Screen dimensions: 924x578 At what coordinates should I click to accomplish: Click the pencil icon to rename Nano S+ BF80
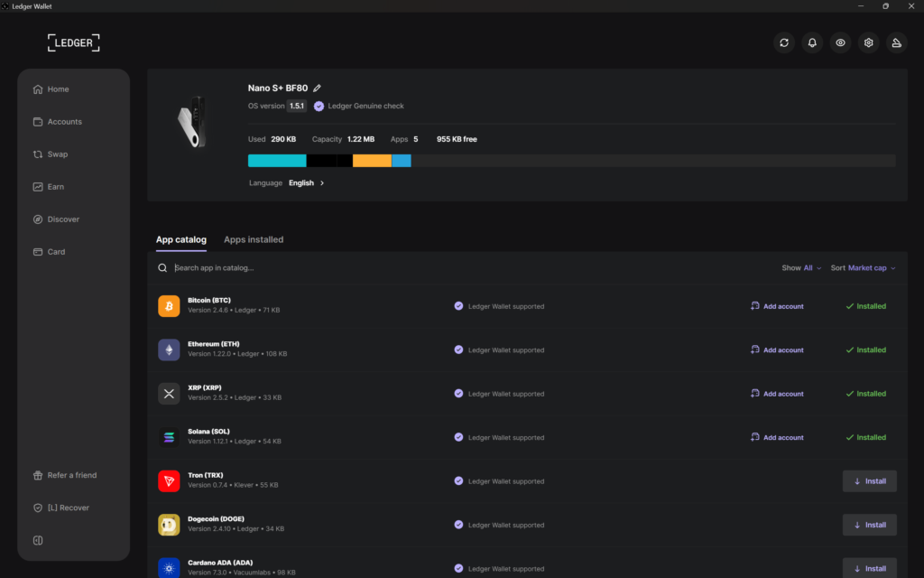pyautogui.click(x=317, y=88)
